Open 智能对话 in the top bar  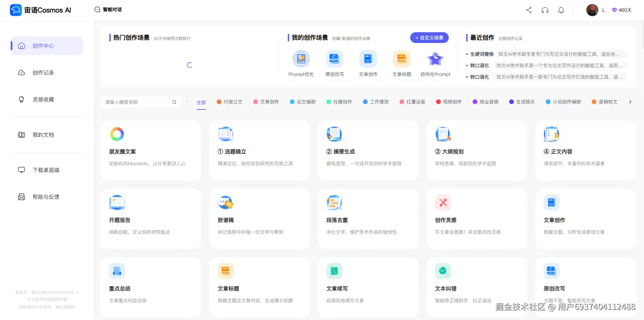click(x=108, y=9)
